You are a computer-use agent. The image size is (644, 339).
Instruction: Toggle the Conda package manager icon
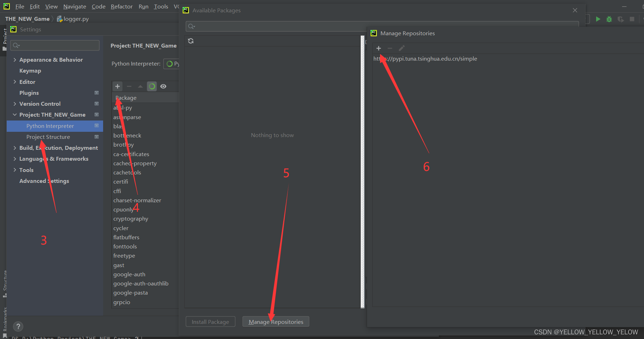152,86
